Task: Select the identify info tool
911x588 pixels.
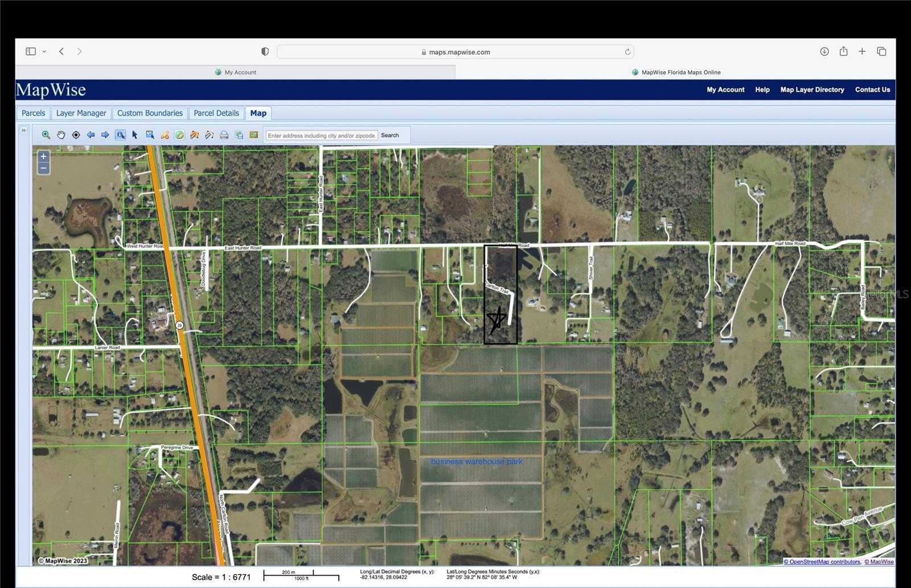Action: tap(120, 135)
